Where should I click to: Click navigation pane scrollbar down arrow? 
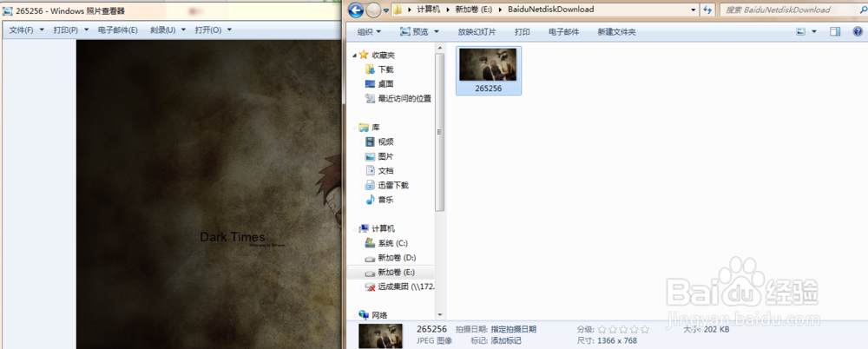440,314
